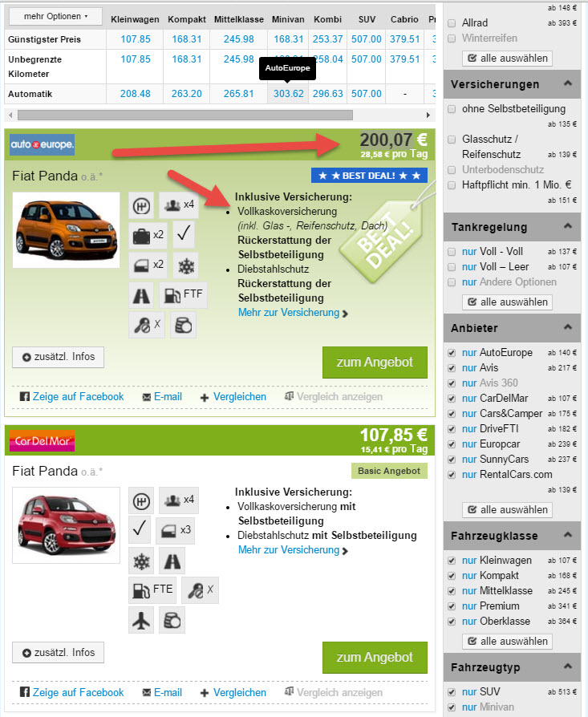Click FTE fuel policy icon in CarDelMar offer
588x717 pixels.
click(x=152, y=590)
